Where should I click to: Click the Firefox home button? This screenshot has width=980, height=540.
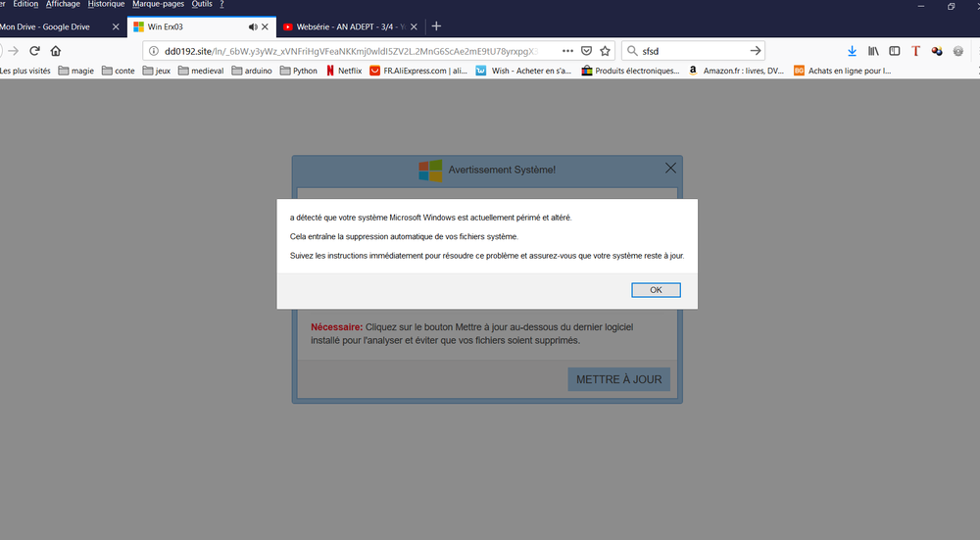pos(56,51)
